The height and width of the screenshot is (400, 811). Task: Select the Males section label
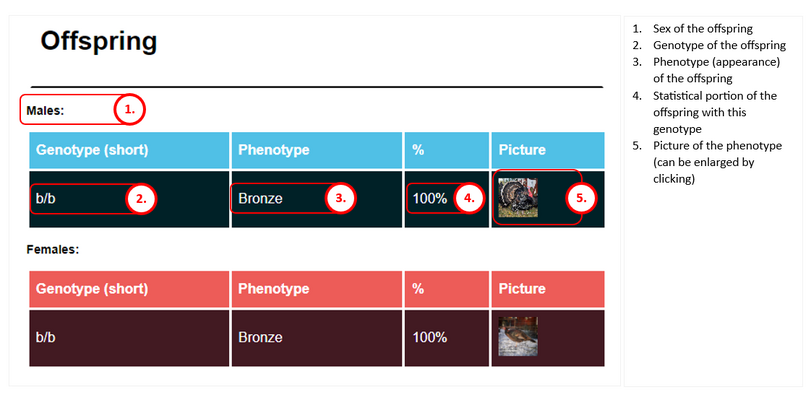pyautogui.click(x=45, y=110)
